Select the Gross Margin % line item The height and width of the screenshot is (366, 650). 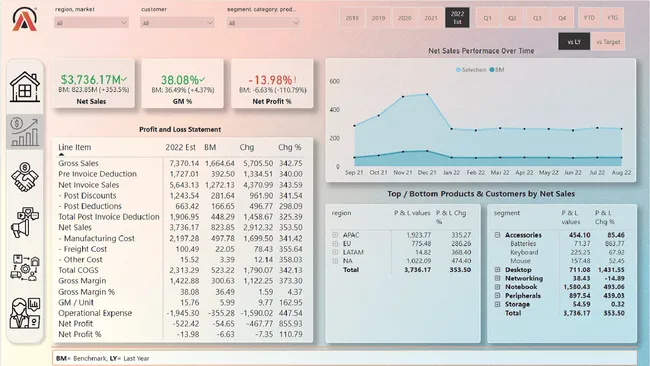(86, 292)
